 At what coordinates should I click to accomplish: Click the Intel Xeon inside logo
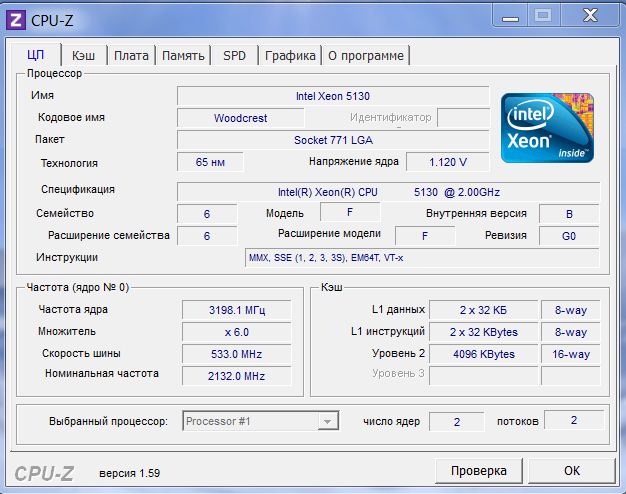[547, 128]
